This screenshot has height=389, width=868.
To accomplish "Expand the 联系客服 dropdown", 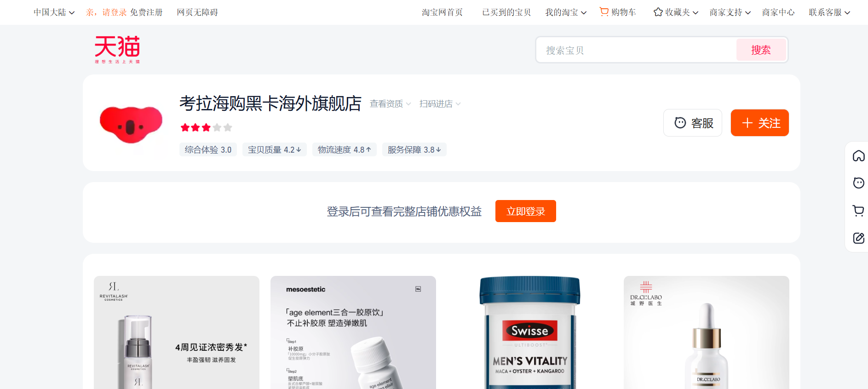I will coord(829,12).
